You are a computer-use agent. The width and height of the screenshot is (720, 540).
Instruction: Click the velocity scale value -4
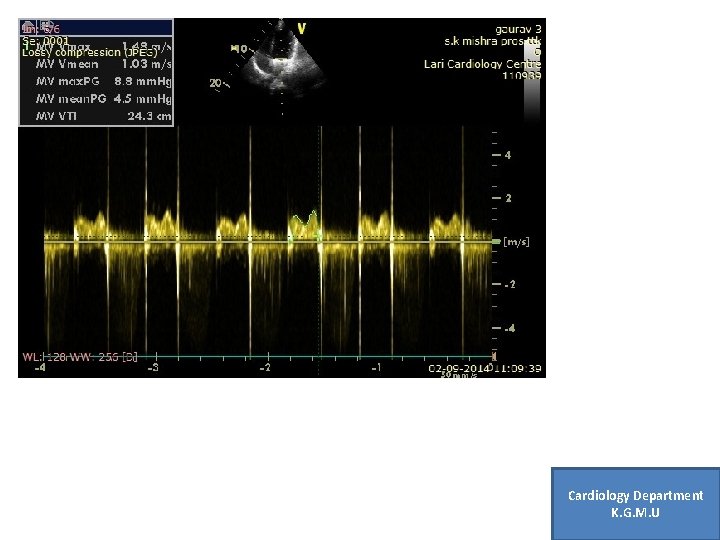[x=510, y=328]
